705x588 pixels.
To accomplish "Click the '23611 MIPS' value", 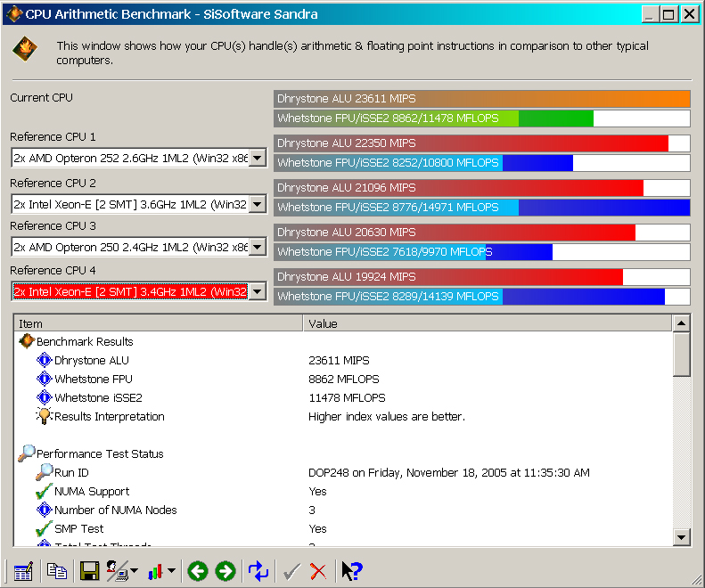I will click(339, 361).
